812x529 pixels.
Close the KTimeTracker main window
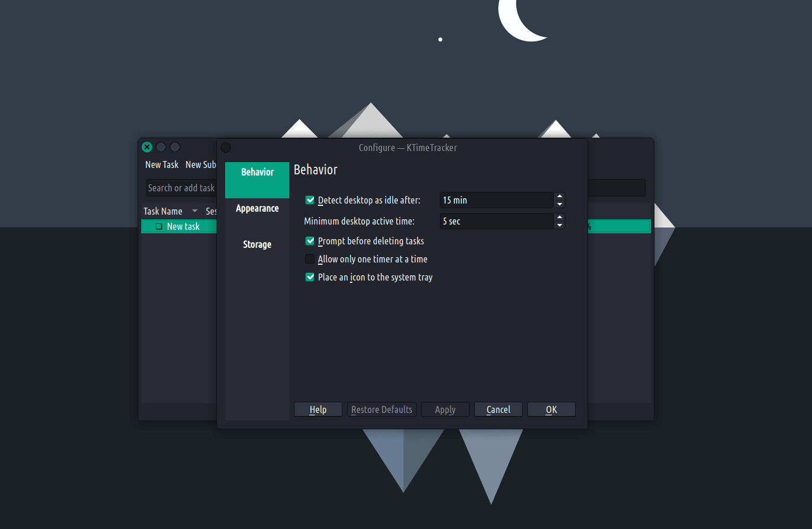147,147
